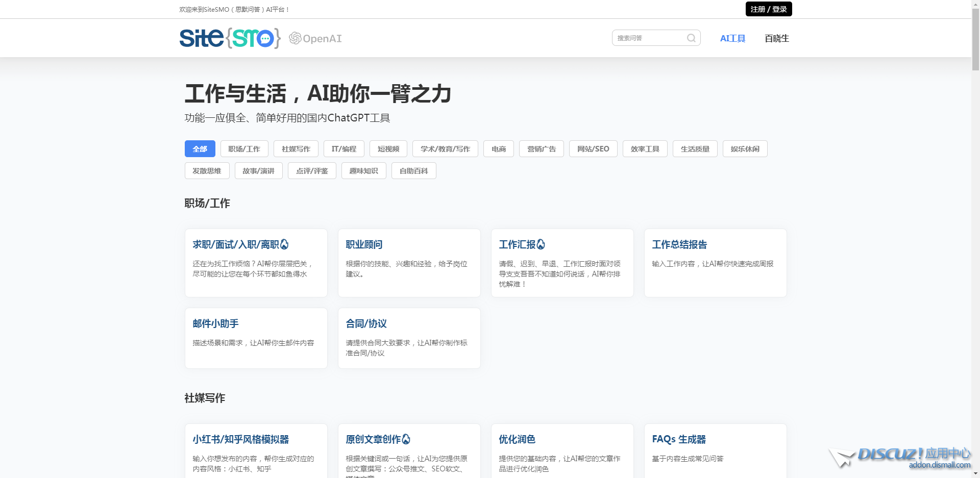Click the scrollbar up arrow
This screenshot has height=478, width=980.
point(975,5)
